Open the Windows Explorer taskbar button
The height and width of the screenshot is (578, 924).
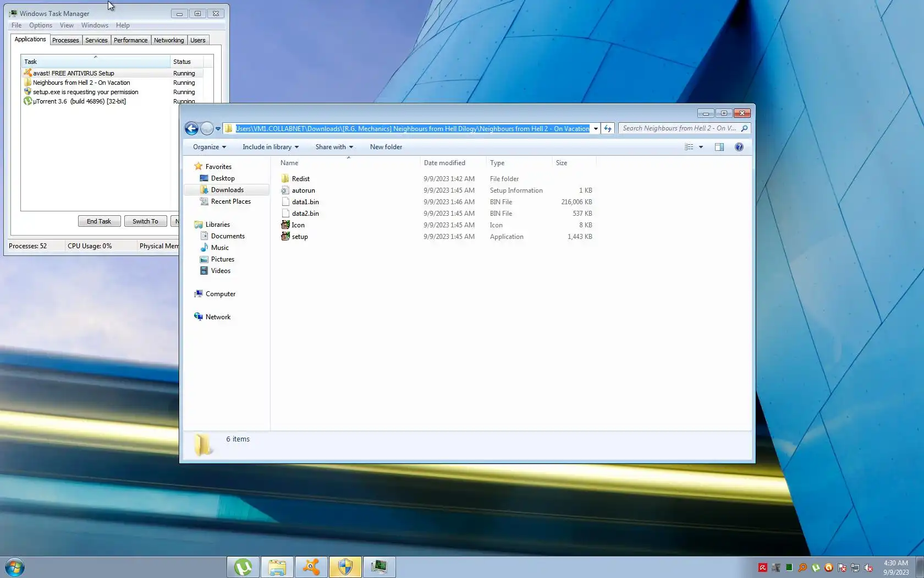[277, 567]
